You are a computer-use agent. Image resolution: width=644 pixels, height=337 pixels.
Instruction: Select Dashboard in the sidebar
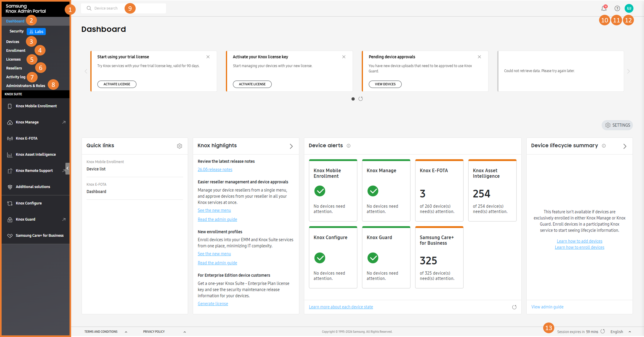pyautogui.click(x=15, y=21)
